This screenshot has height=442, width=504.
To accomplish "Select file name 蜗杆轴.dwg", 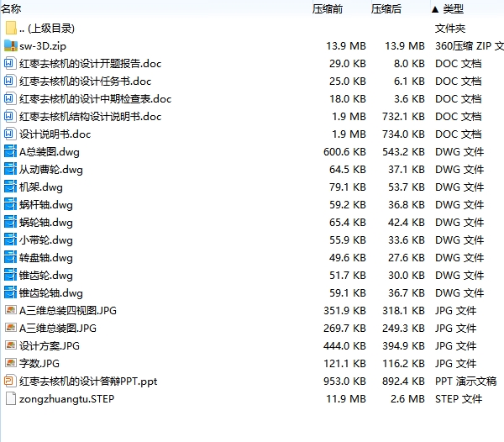I will click(x=46, y=205).
